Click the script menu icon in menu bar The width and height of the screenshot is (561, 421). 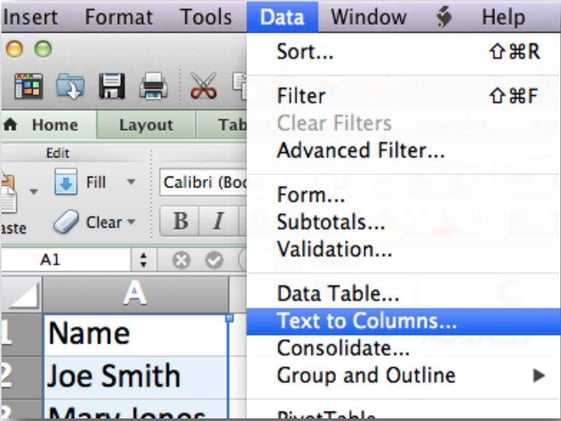[x=444, y=17]
